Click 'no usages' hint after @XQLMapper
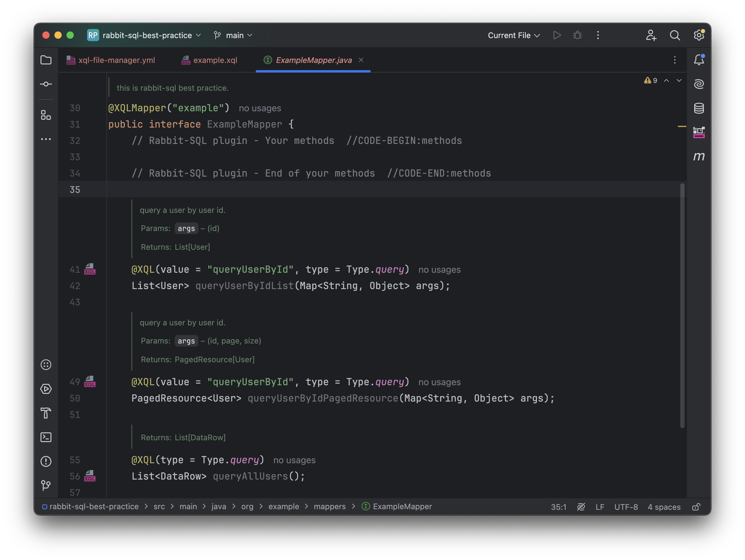 coord(260,108)
